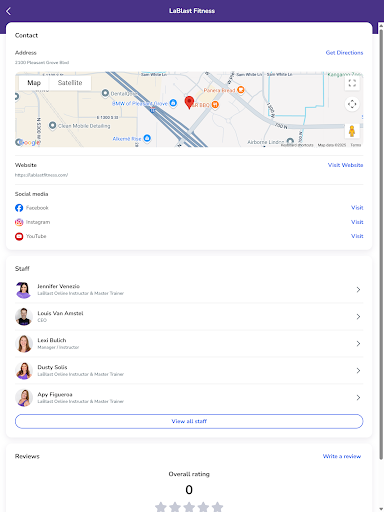Click the Instagram logo icon
Image resolution: width=384 pixels, height=512 pixels.
tap(19, 222)
